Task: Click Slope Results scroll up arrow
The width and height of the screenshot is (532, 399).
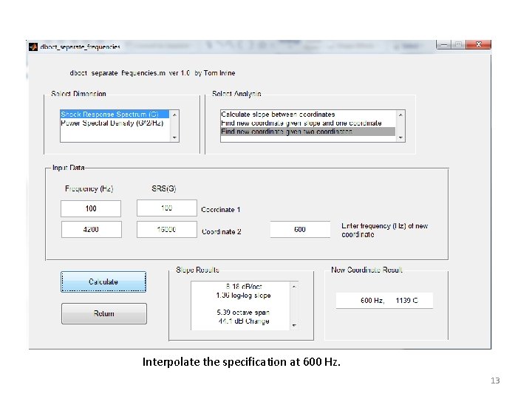Action: coord(294,287)
